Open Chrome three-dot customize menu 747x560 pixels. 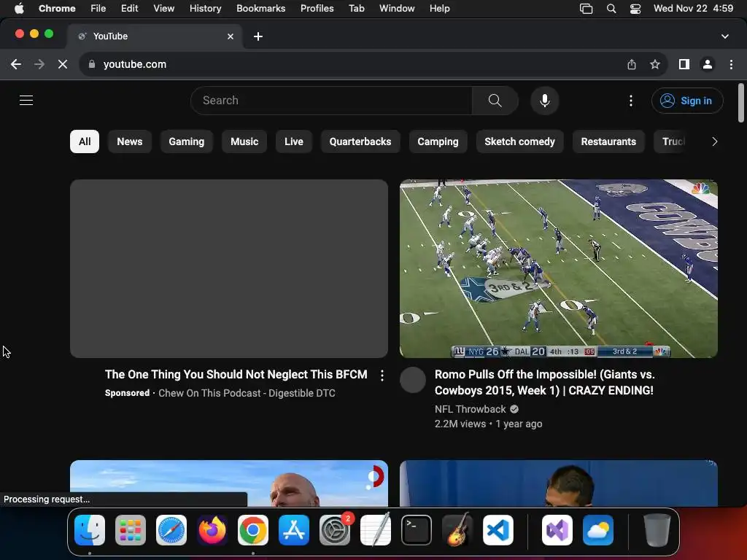point(731,64)
